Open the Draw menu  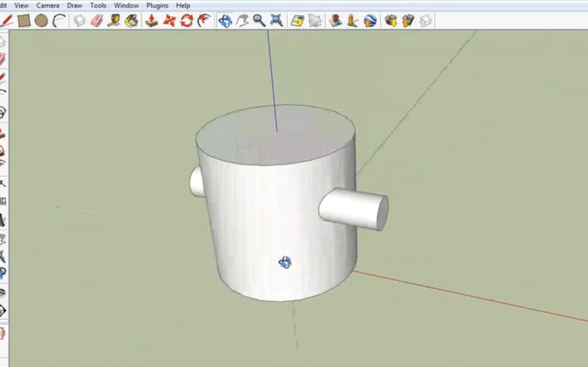click(74, 5)
